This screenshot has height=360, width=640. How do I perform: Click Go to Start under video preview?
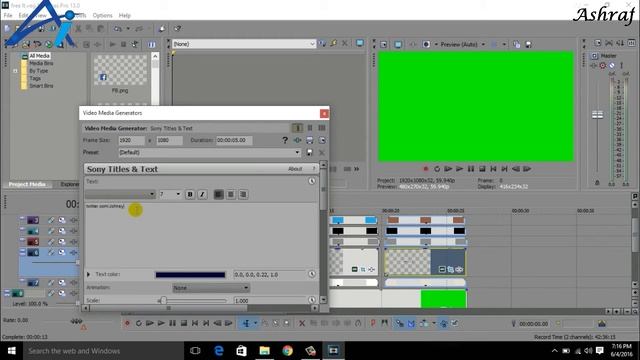(x=493, y=169)
